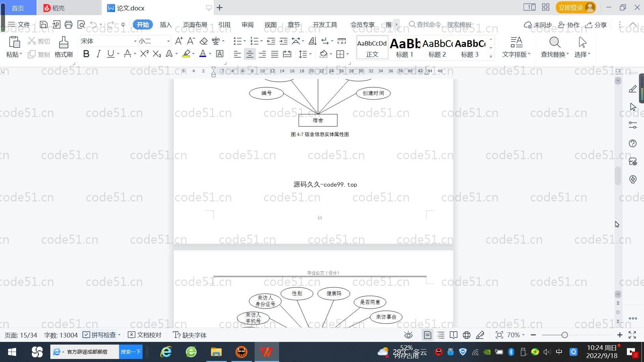This screenshot has height=362, width=644.
Task: Click the Text Layout icon
Action: coord(516,43)
